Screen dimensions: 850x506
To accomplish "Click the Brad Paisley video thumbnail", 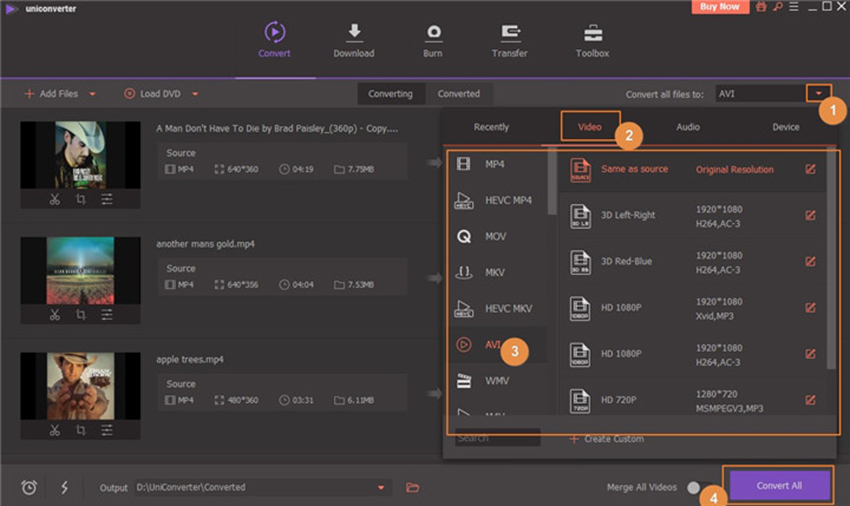I will (x=80, y=155).
